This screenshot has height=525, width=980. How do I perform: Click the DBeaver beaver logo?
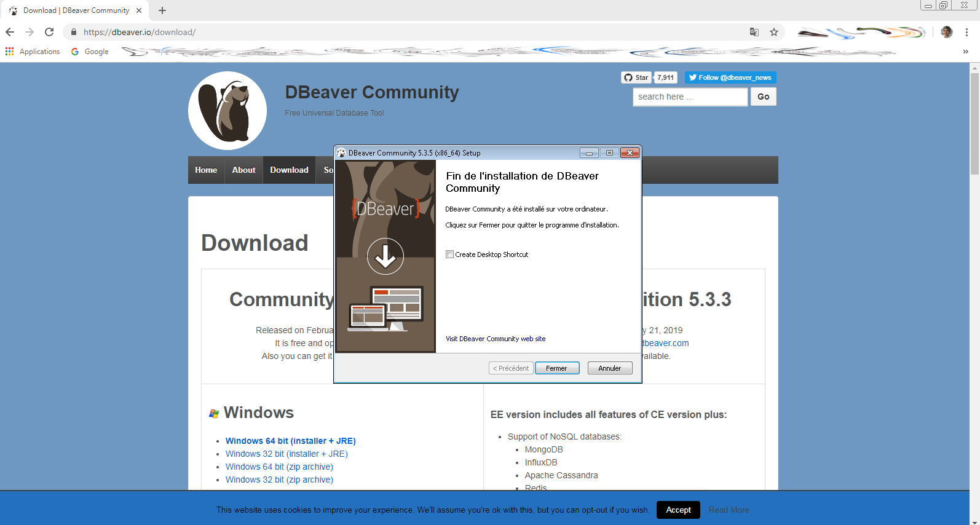pyautogui.click(x=227, y=111)
